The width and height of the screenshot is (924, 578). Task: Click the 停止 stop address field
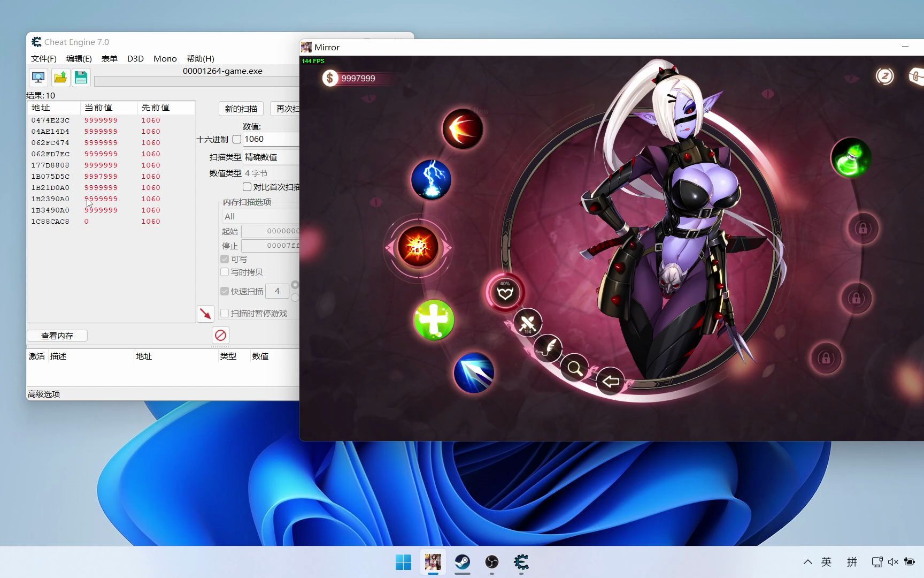(270, 246)
